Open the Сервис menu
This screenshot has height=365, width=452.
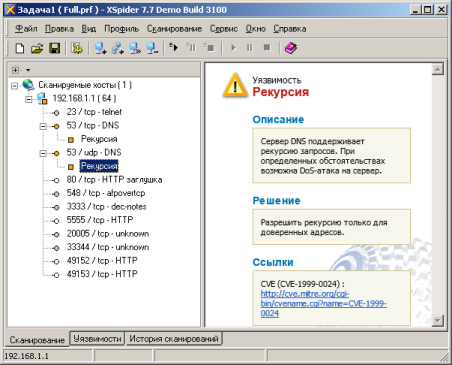click(x=224, y=29)
